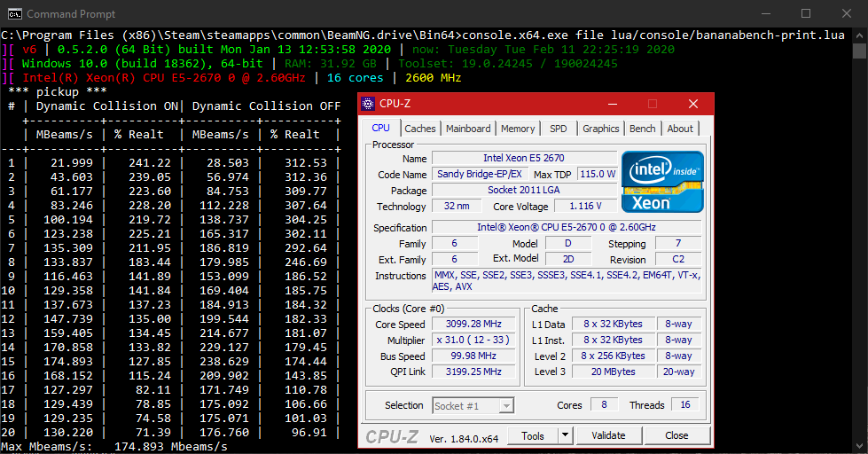Click the Command Prompt vertical scrollbar thumb
This screenshot has width=868, height=454.
coord(860,51)
